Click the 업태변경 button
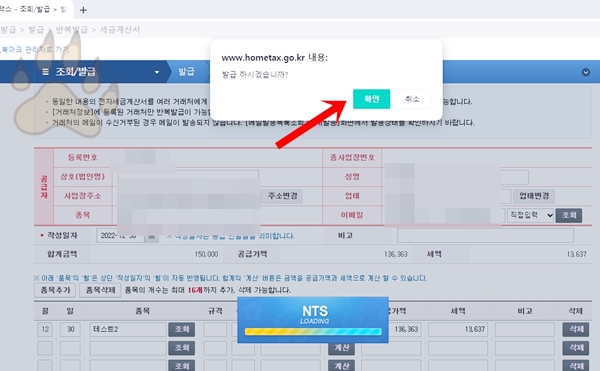 pos(534,196)
